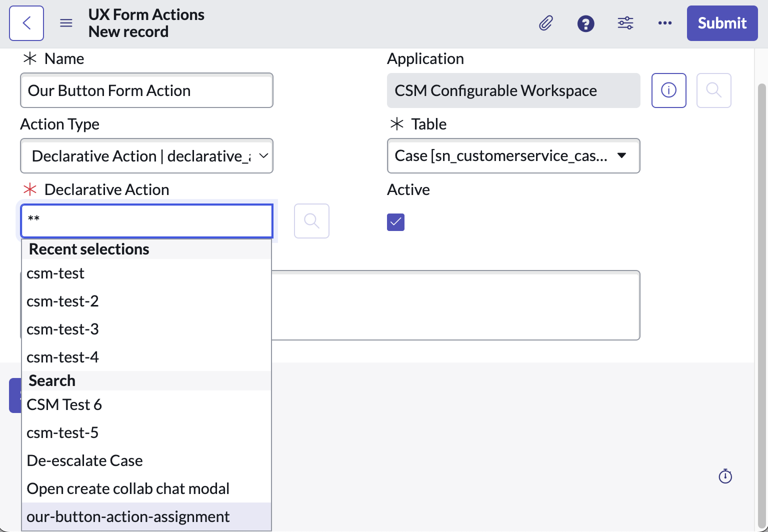Click the back arrow in the header
Image resolution: width=768 pixels, height=532 pixels.
click(26, 23)
